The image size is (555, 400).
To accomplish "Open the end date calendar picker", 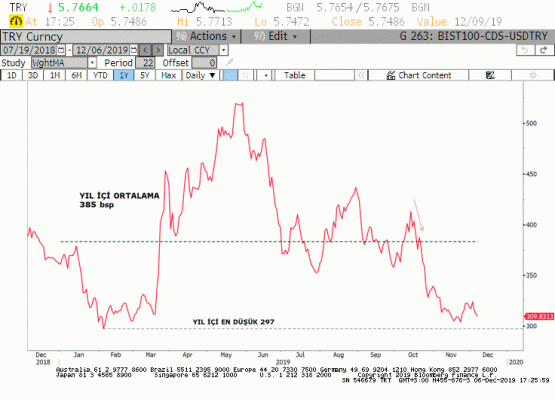I will pyautogui.click(x=134, y=50).
